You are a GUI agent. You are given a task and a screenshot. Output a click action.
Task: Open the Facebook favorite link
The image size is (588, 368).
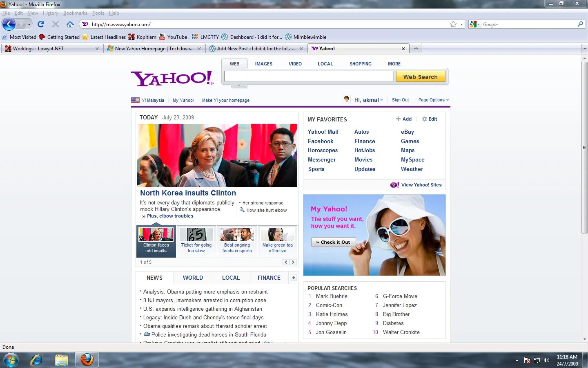(x=321, y=141)
